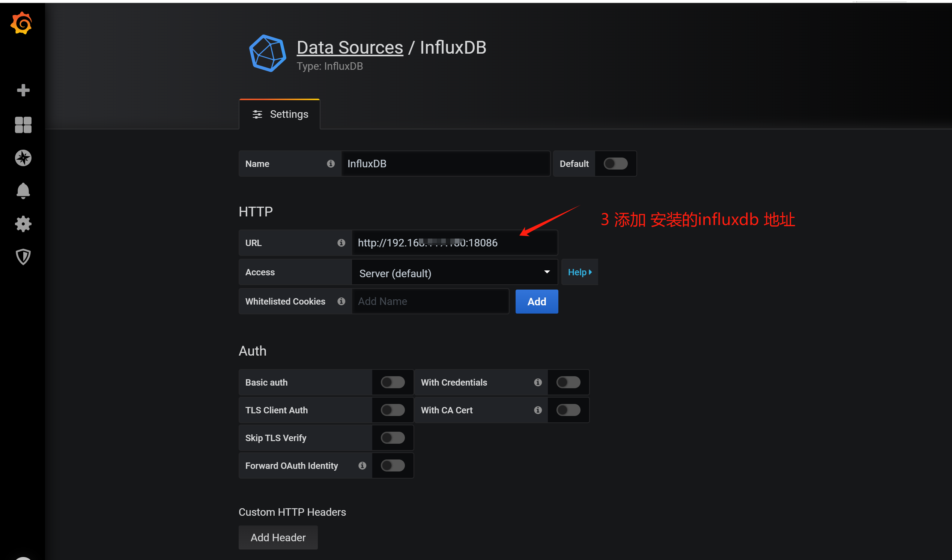This screenshot has width=952, height=560.
Task: Open the Access Server (default) dropdown
Action: click(454, 273)
